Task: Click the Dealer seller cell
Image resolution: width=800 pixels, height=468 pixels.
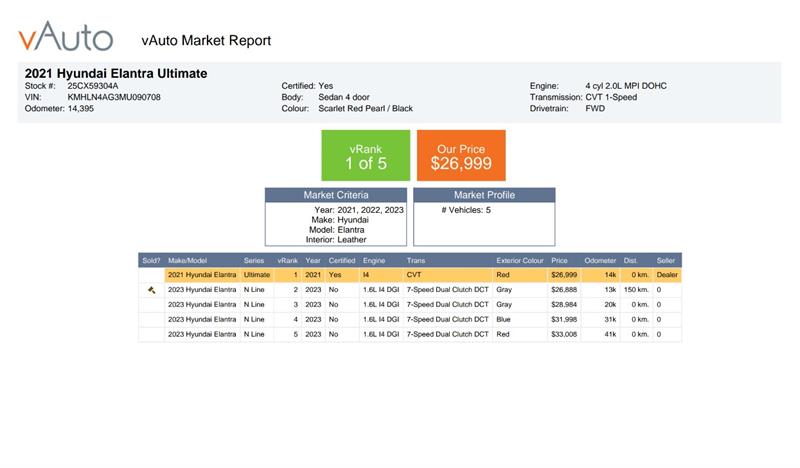Action: (x=667, y=275)
